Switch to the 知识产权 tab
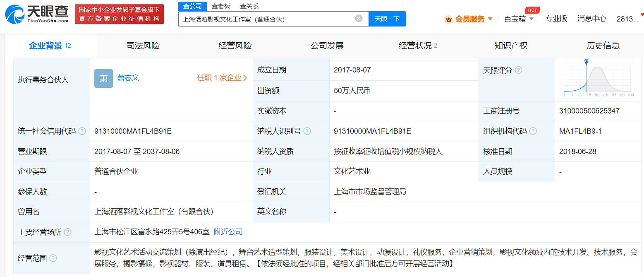Screen dimensions: 644x277 tap(511, 46)
